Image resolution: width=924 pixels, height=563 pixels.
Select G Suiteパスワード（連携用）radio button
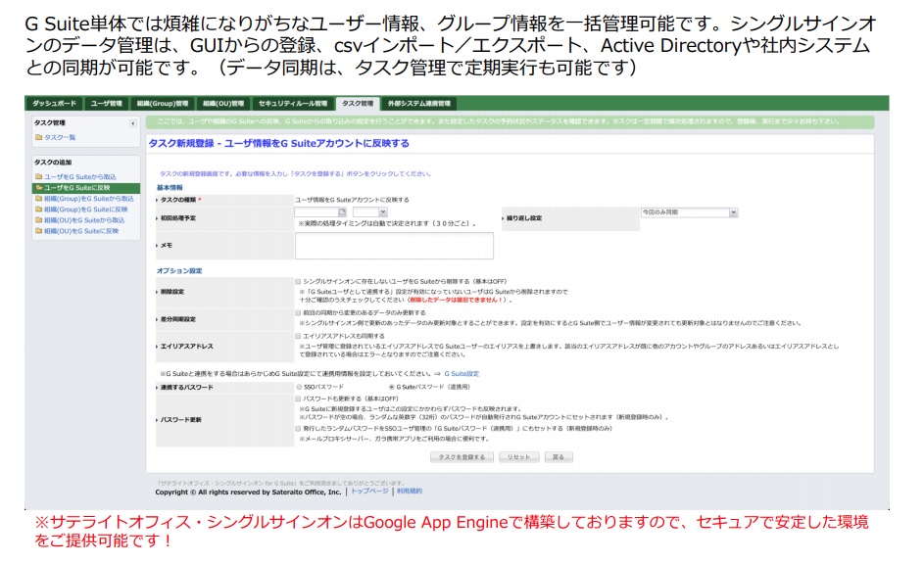click(x=391, y=387)
